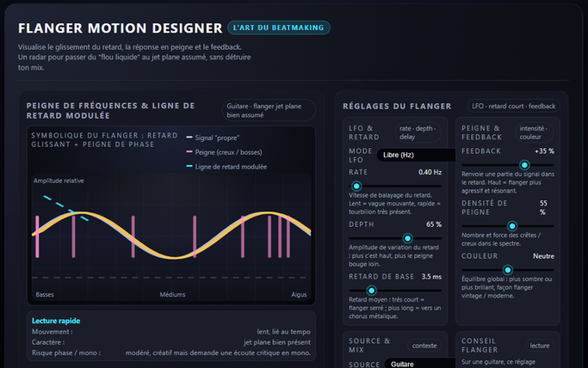Click the 'intensité · couleur' tag
This screenshot has height=368, width=588.
(534, 132)
